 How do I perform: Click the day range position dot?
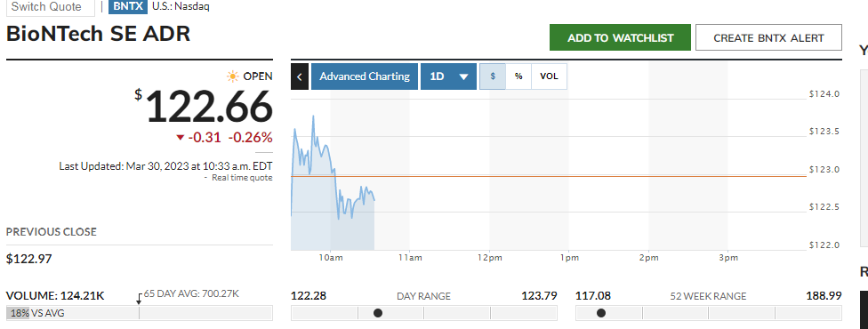tap(378, 313)
